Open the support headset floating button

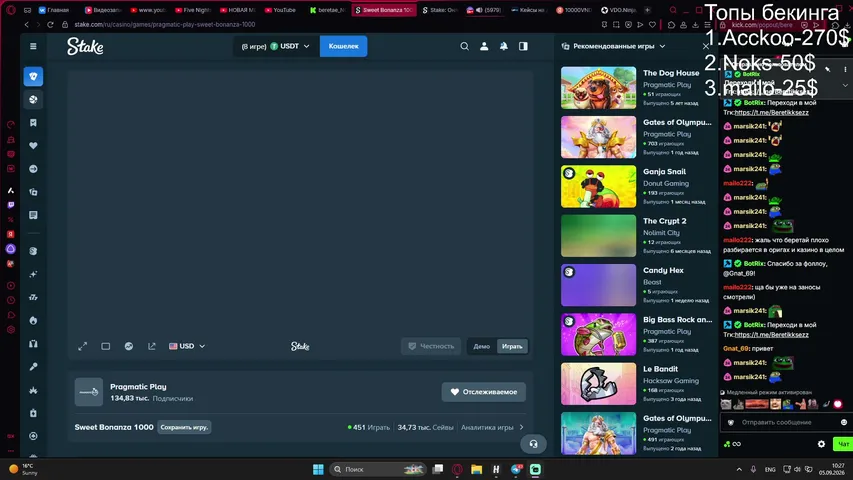pyautogui.click(x=533, y=444)
